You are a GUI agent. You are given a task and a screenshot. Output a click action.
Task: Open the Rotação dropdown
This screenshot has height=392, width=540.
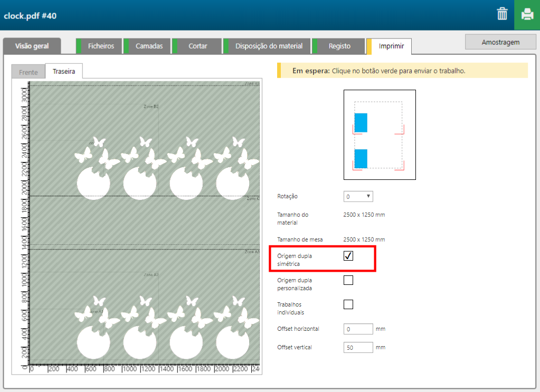[358, 196]
